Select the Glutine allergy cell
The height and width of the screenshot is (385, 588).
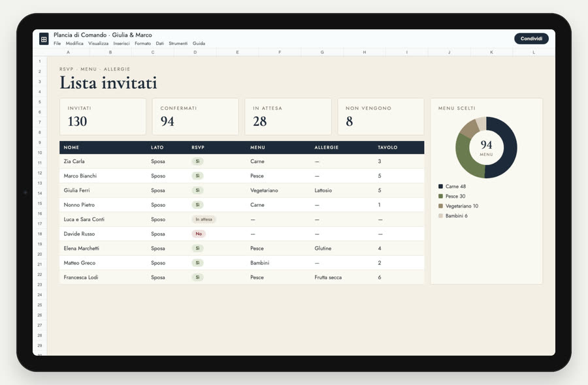[x=323, y=249]
